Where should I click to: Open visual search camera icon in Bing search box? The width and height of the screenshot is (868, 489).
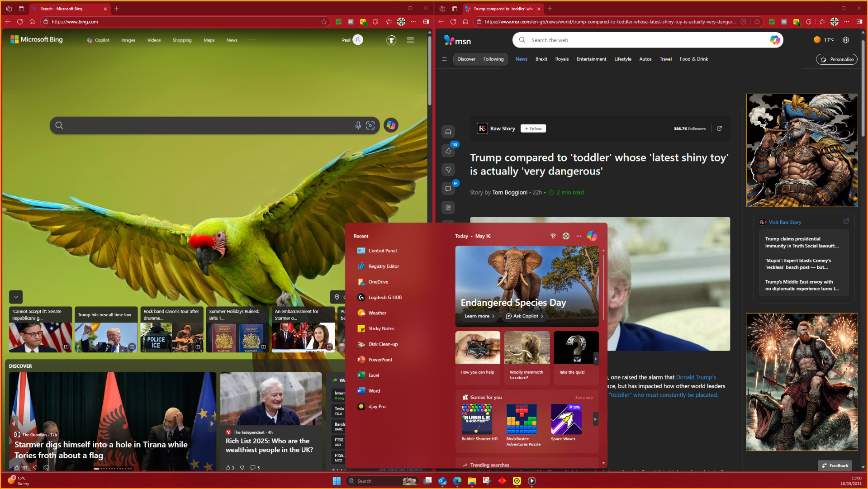370,125
